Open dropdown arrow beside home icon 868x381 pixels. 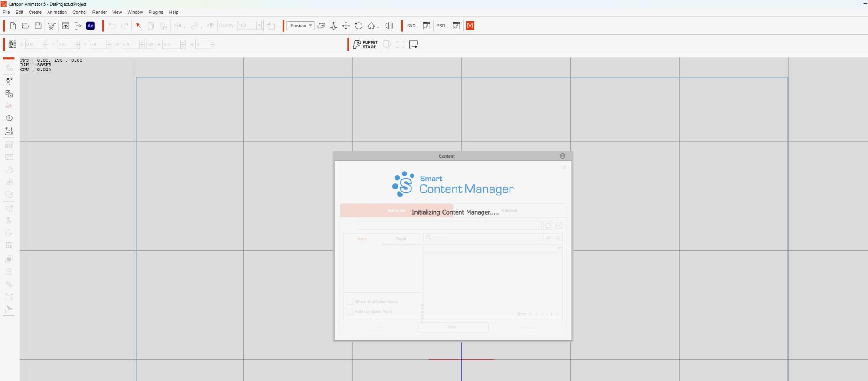[x=378, y=27]
